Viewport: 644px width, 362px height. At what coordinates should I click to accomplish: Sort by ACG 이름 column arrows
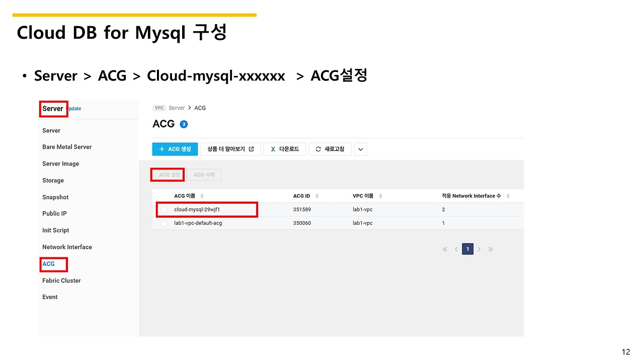(202, 196)
